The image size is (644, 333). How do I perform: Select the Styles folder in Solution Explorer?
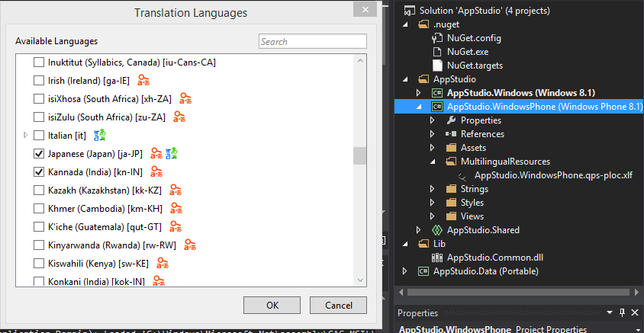(472, 203)
